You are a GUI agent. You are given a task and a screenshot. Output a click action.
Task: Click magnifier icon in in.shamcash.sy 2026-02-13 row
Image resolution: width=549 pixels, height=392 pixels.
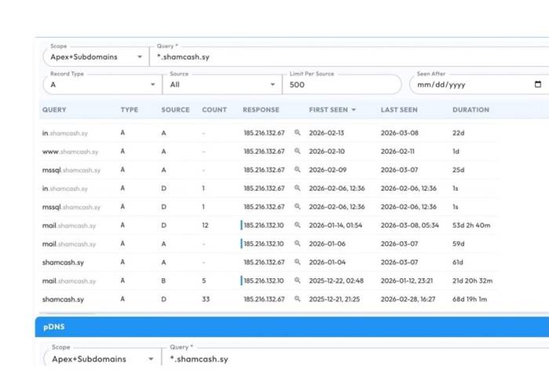click(x=297, y=133)
